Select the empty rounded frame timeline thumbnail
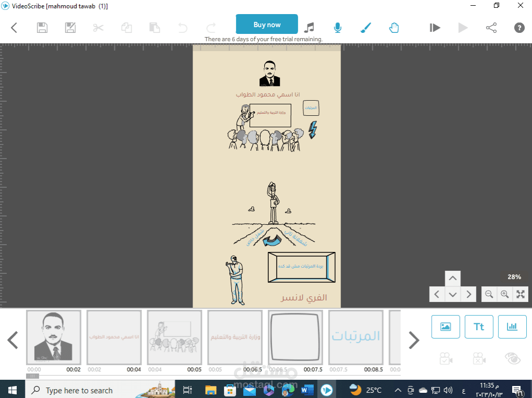The height and width of the screenshot is (398, 532). pos(295,337)
